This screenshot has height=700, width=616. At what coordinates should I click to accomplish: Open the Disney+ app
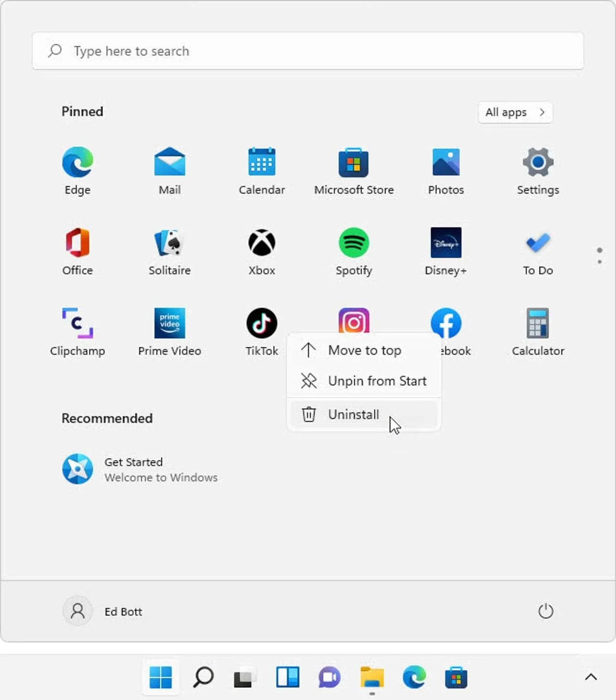[446, 250]
